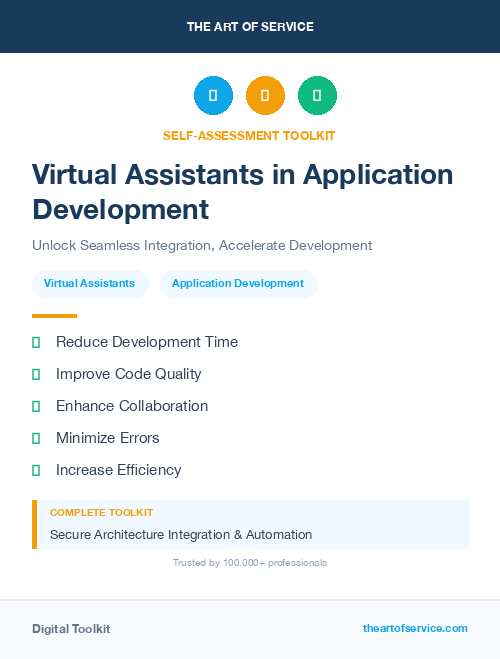Click Trusted by 100,000+ professionals text

[250, 563]
